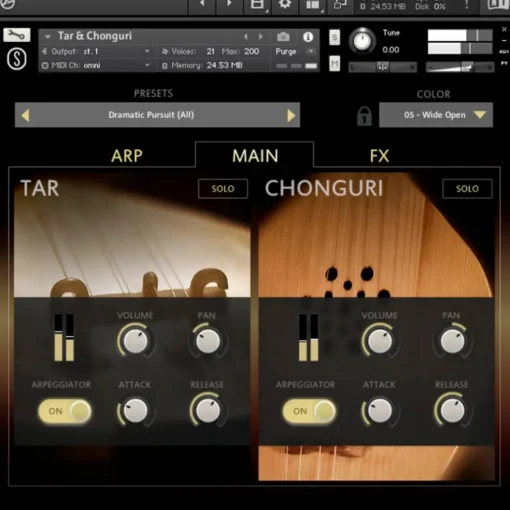Click the Voices note icon
Image resolution: width=510 pixels, height=510 pixels.
pyautogui.click(x=165, y=51)
